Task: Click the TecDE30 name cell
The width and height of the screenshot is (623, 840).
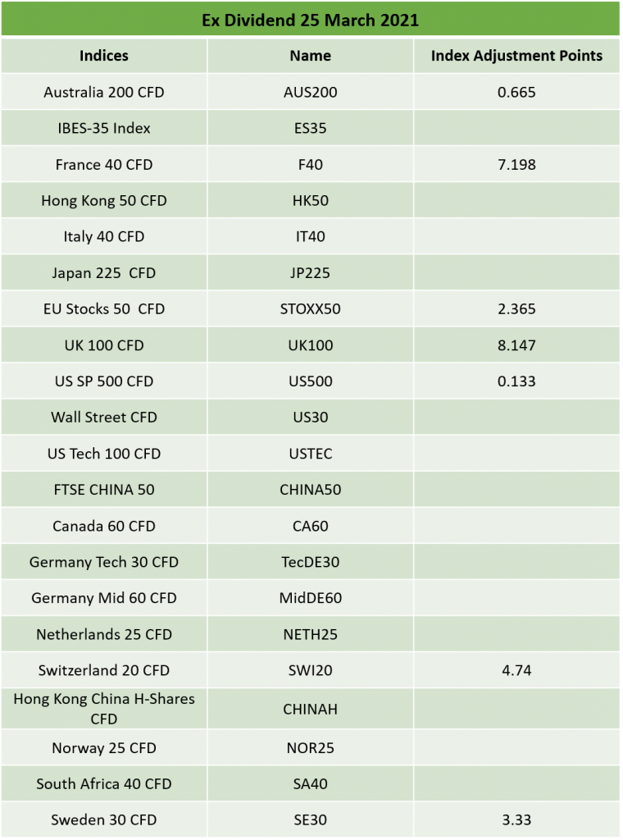Action: tap(311, 562)
